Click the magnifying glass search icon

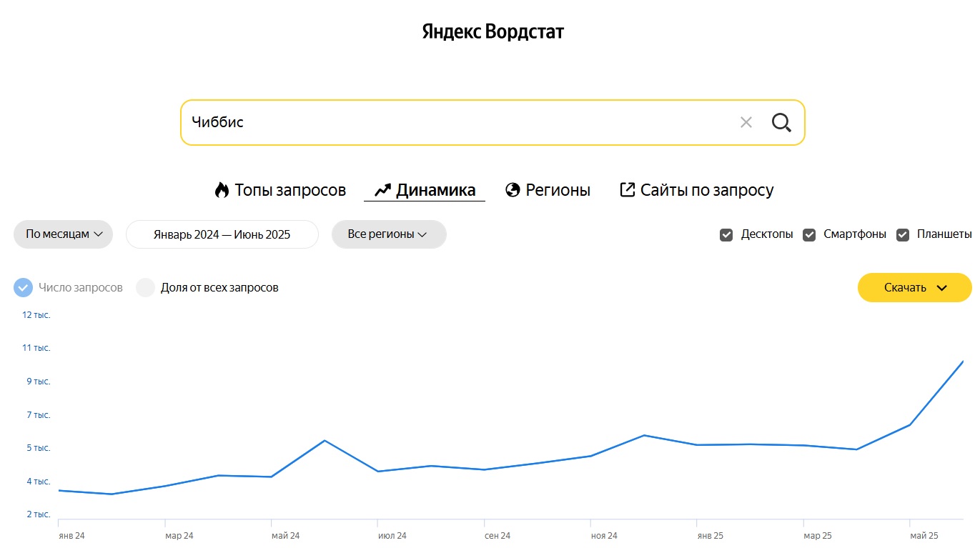(781, 122)
